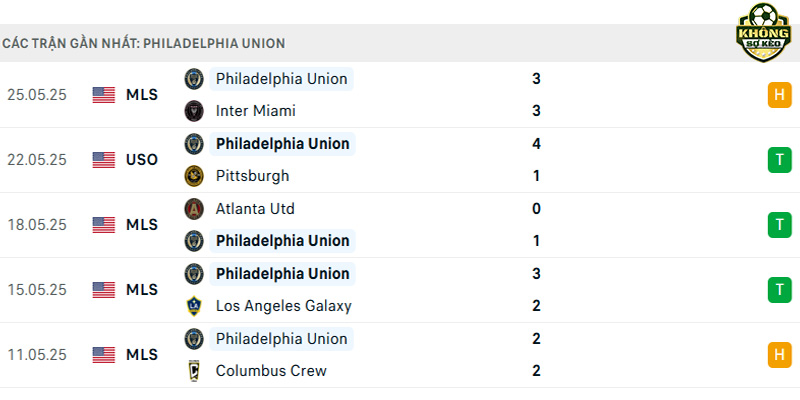
Task: Open the Los Angeles Galaxy team link
Action: pyautogui.click(x=284, y=306)
